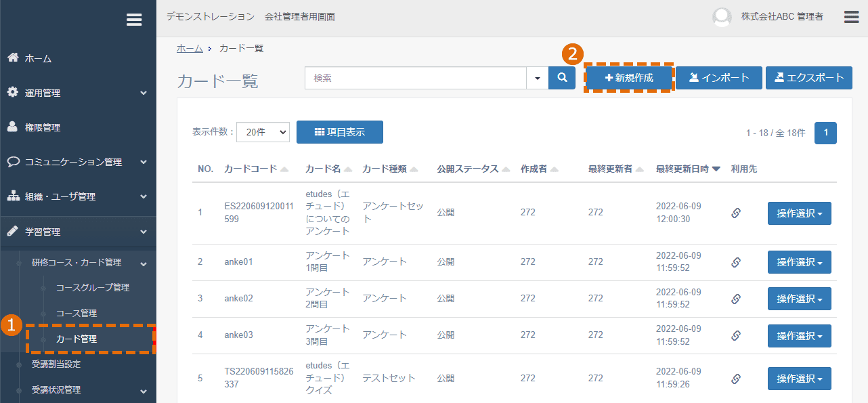
Task: Open 受講割当設定 in sidebar
Action: 56,364
